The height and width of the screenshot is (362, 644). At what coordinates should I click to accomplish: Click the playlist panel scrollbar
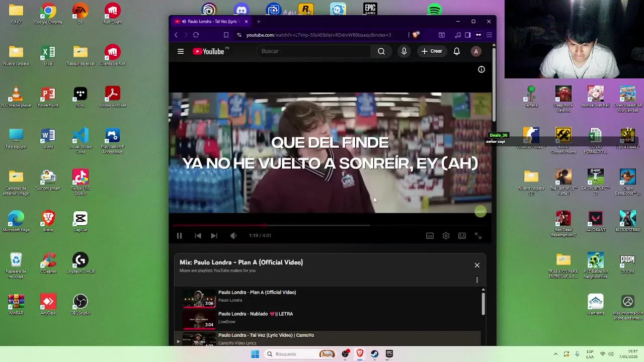coord(483,303)
